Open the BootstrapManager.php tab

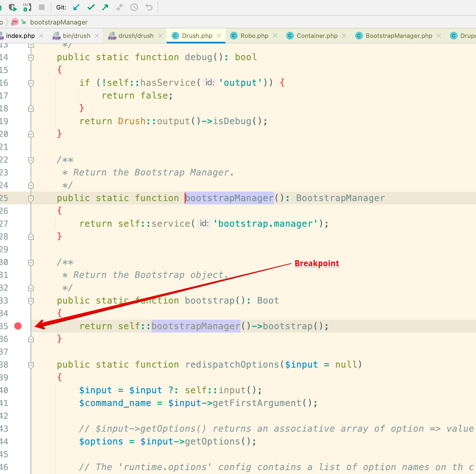[399, 36]
